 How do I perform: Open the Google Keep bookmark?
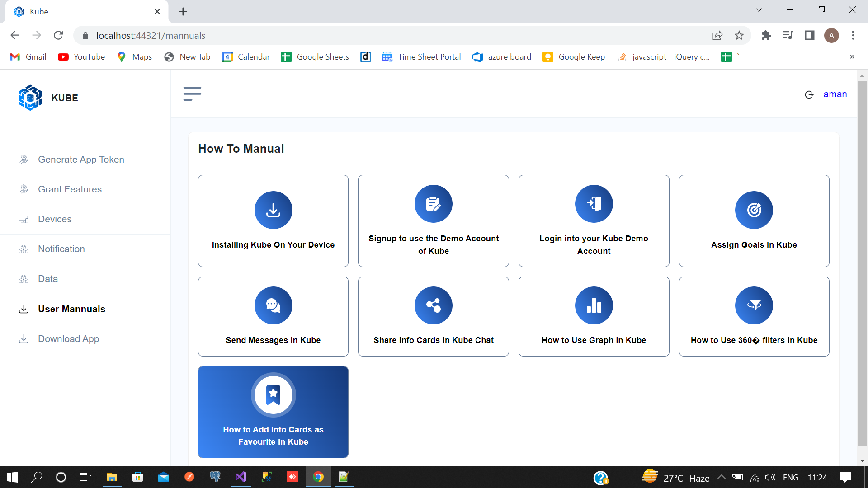coord(574,57)
